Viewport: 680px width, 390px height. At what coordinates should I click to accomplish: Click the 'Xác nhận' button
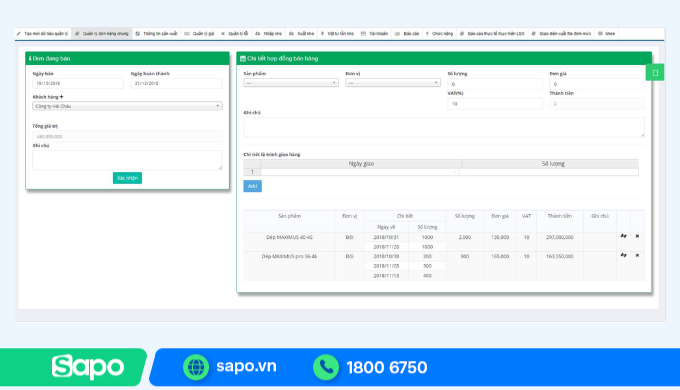127,178
